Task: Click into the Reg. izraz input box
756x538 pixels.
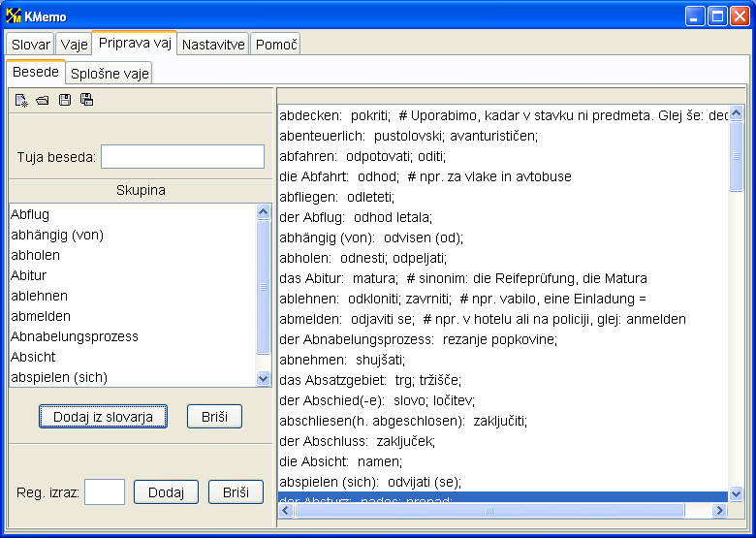Action: point(105,491)
